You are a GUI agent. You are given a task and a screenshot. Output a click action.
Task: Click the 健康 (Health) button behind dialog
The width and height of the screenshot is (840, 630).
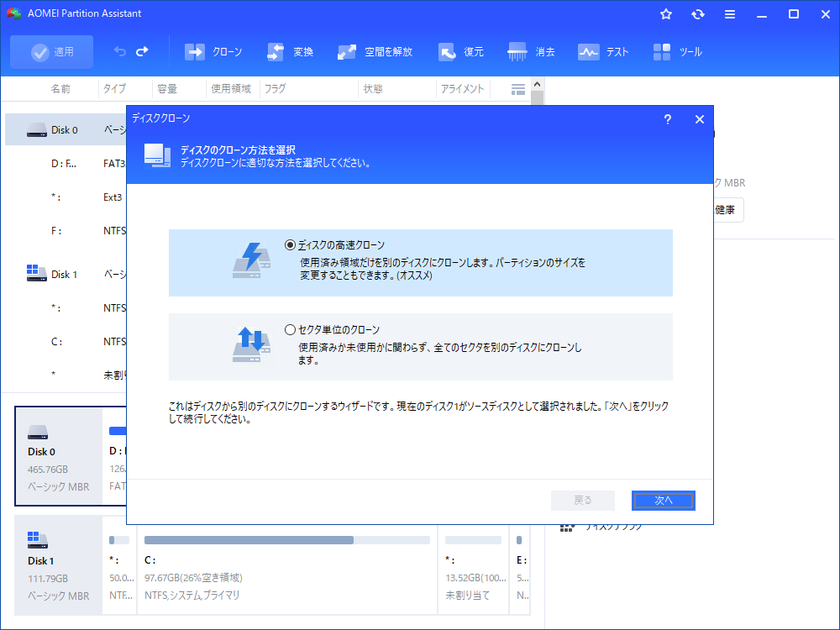(x=728, y=210)
